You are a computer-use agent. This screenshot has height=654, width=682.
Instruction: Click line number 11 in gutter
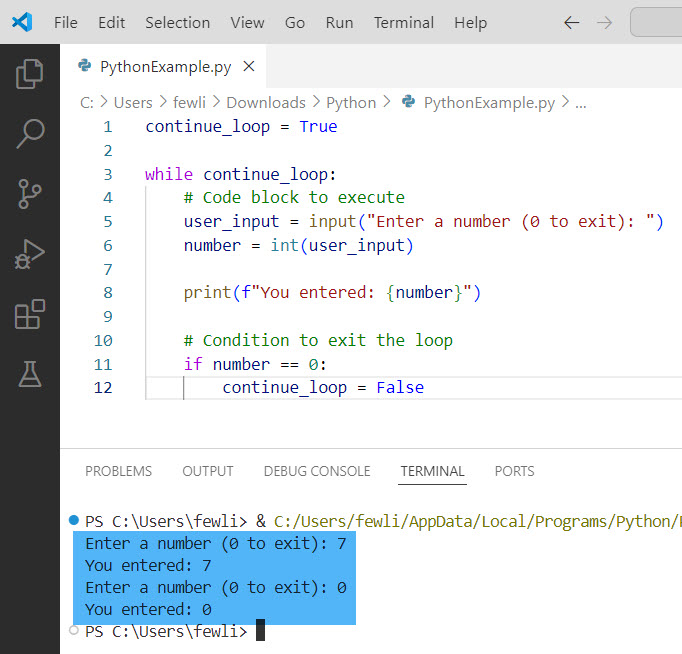point(103,364)
